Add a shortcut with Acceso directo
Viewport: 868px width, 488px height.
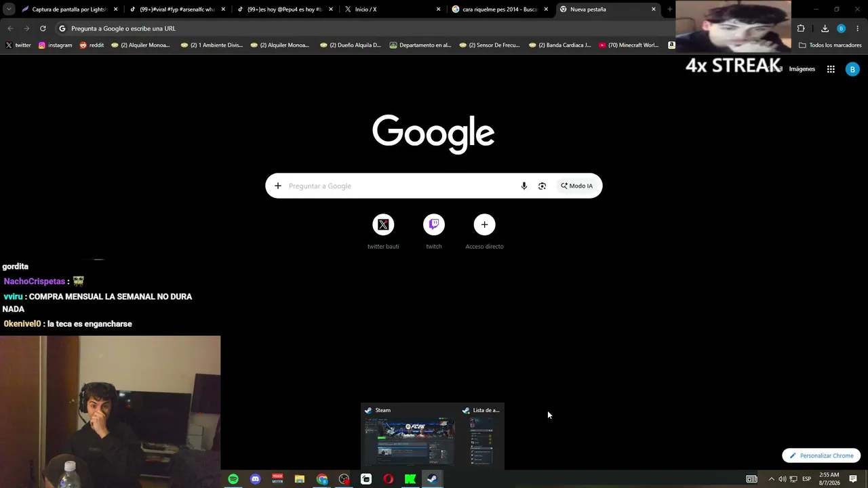pyautogui.click(x=484, y=232)
